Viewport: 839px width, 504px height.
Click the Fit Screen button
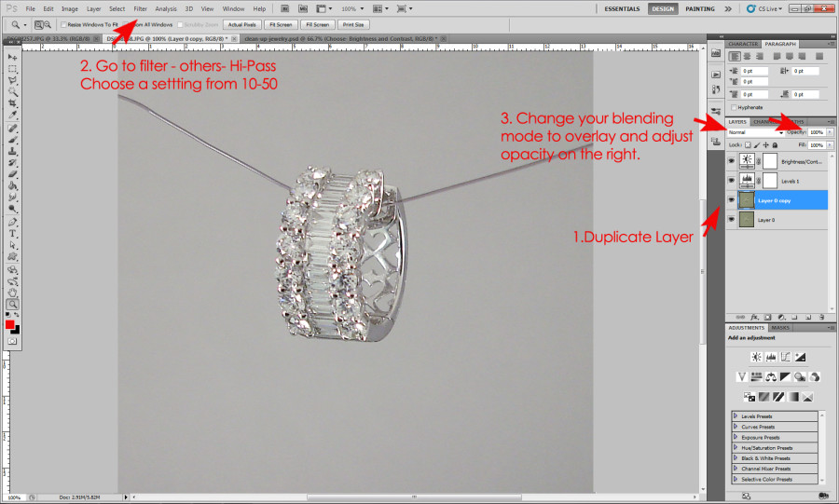281,24
